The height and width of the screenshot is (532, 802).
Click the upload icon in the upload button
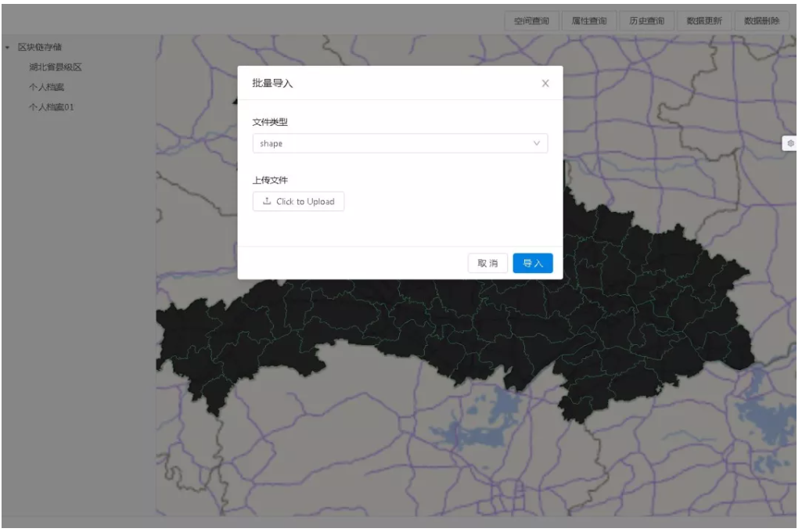pos(267,201)
